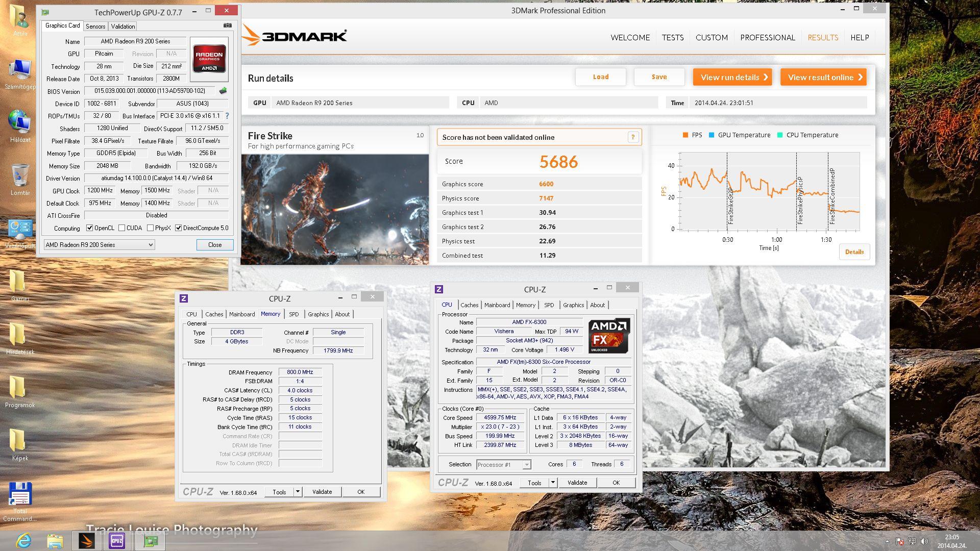980x551 pixels.
Task: Open the AMD Radeon R9 200 Series GPU dropdown
Action: 99,245
